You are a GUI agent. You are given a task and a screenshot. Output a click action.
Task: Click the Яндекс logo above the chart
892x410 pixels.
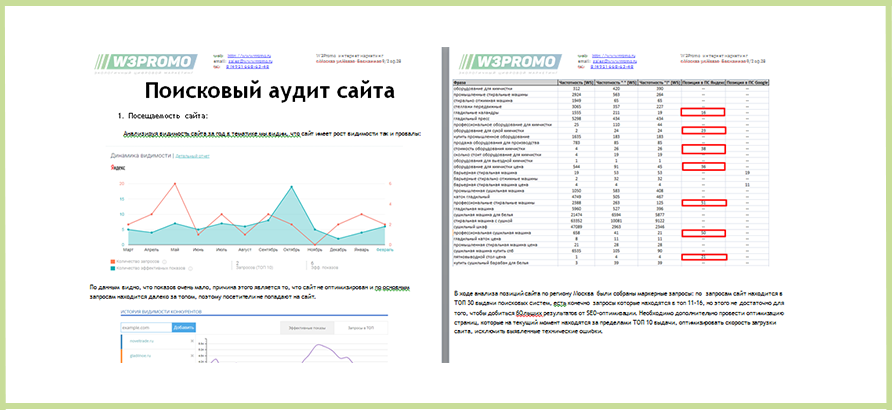pyautogui.click(x=118, y=167)
